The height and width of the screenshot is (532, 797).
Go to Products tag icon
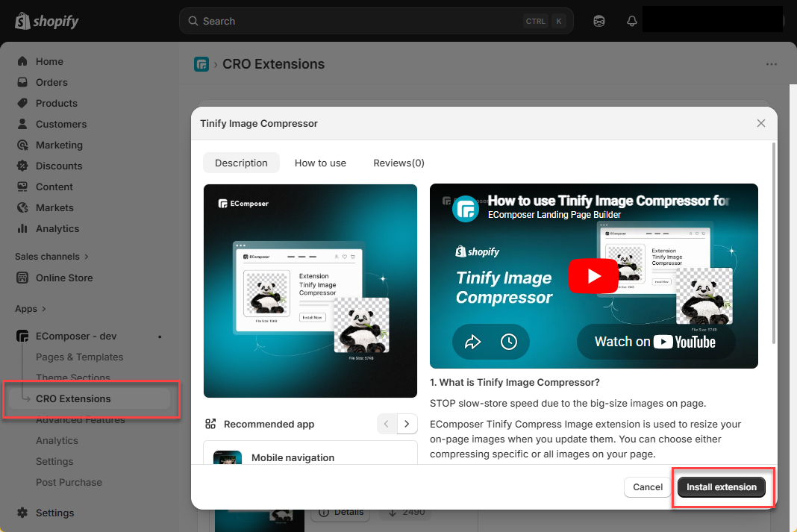[22, 103]
